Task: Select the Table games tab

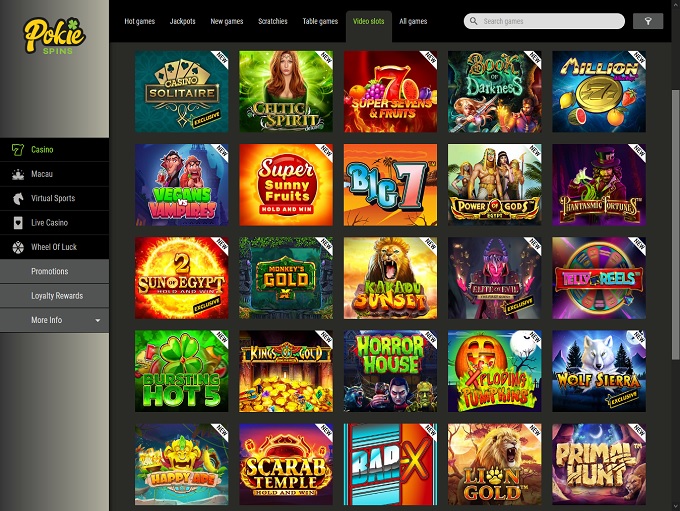Action: coord(320,21)
